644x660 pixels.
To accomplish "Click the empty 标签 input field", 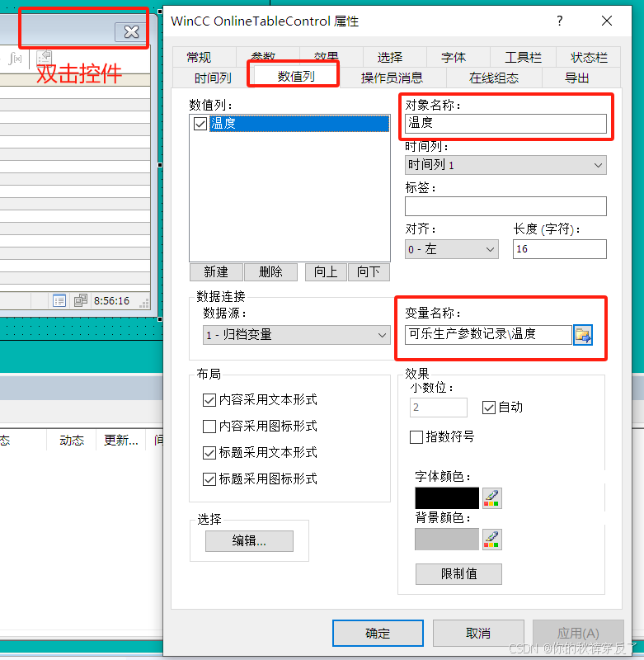I will [505, 206].
